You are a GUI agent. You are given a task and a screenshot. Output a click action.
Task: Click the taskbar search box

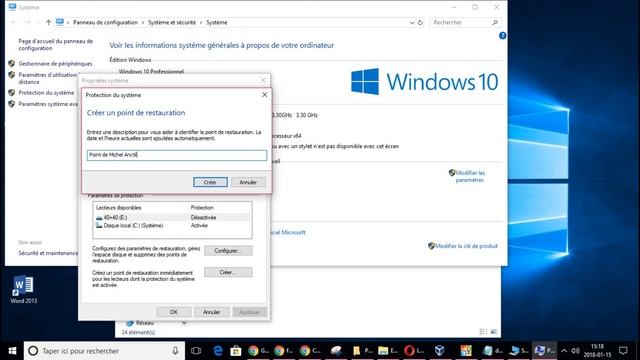tap(104, 351)
